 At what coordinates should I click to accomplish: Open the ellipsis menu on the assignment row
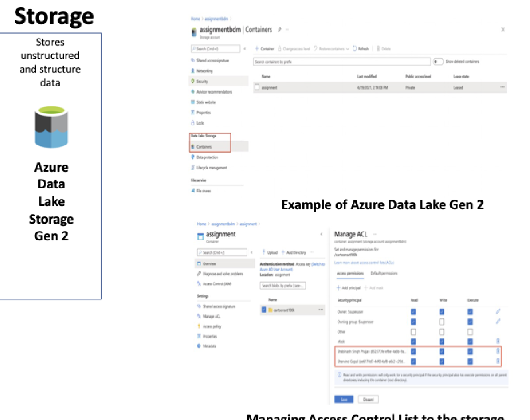503,87
